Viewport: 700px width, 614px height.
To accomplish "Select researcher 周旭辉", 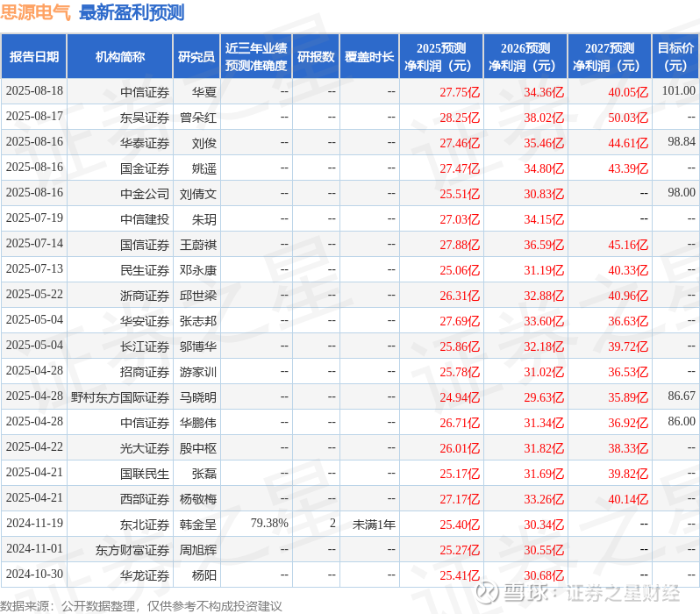I will point(197,550).
